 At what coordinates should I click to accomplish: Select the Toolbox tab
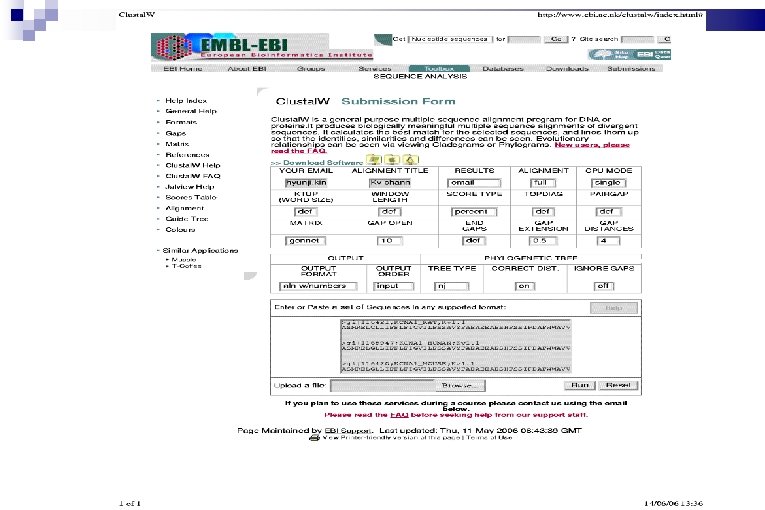pos(439,69)
